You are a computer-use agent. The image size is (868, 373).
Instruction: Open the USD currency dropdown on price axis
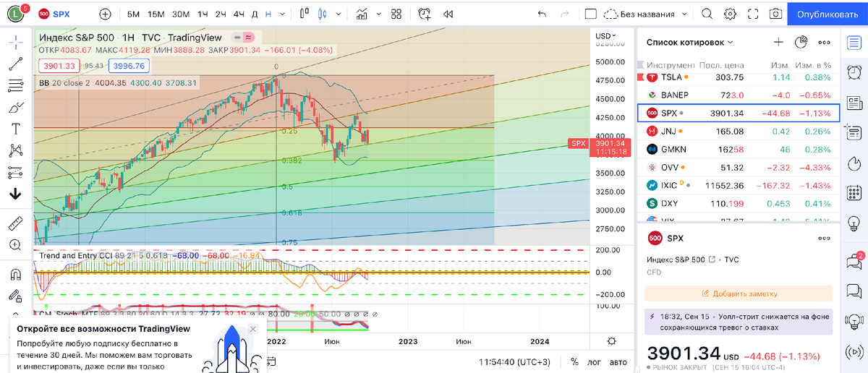tap(606, 36)
